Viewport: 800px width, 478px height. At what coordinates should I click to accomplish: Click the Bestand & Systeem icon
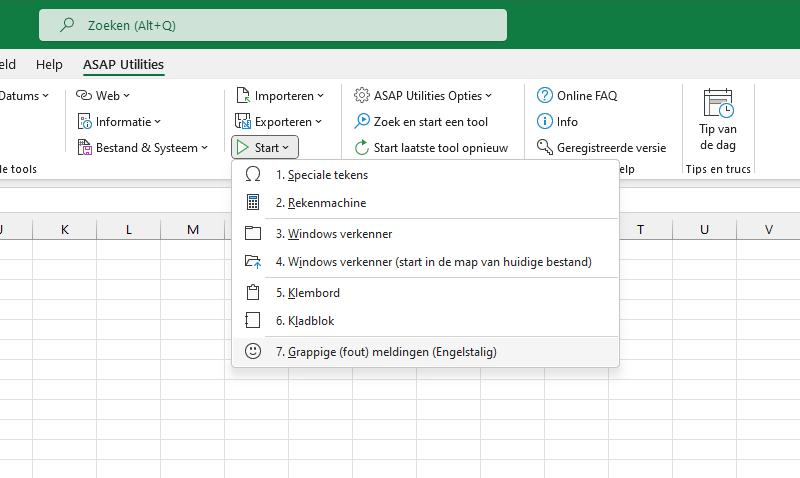[x=84, y=147]
